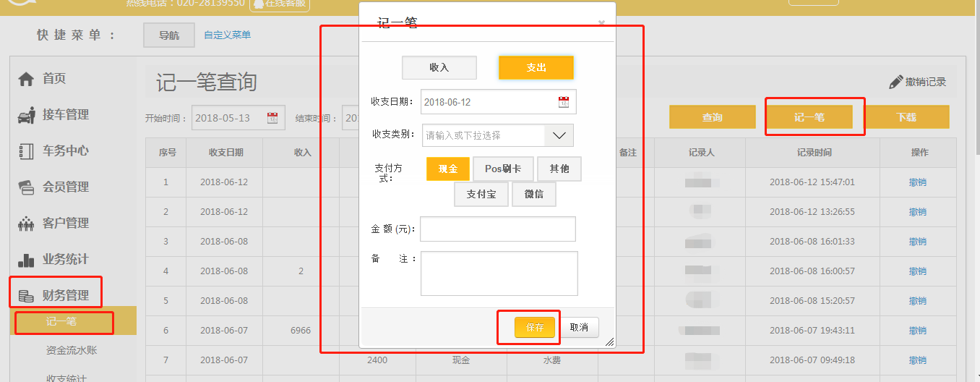Image resolution: width=980 pixels, height=382 pixels.
Task: Click the 金额 (元) input field
Action: pyautogui.click(x=498, y=229)
